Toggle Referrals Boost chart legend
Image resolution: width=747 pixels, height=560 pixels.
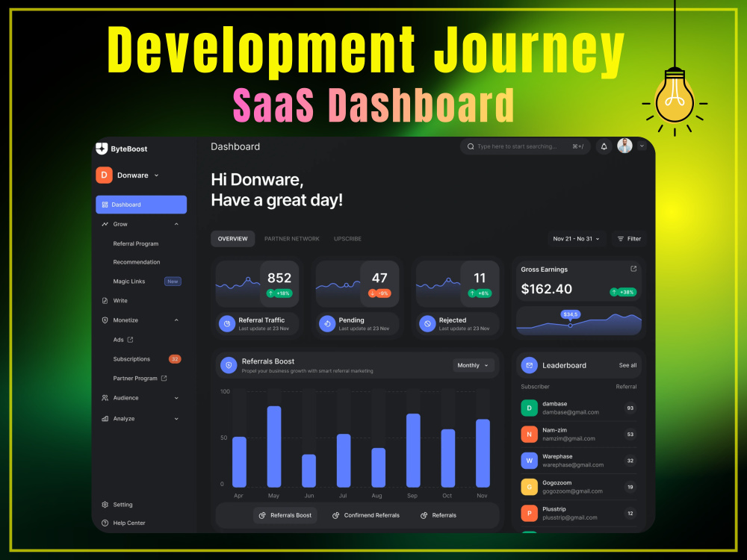285,515
